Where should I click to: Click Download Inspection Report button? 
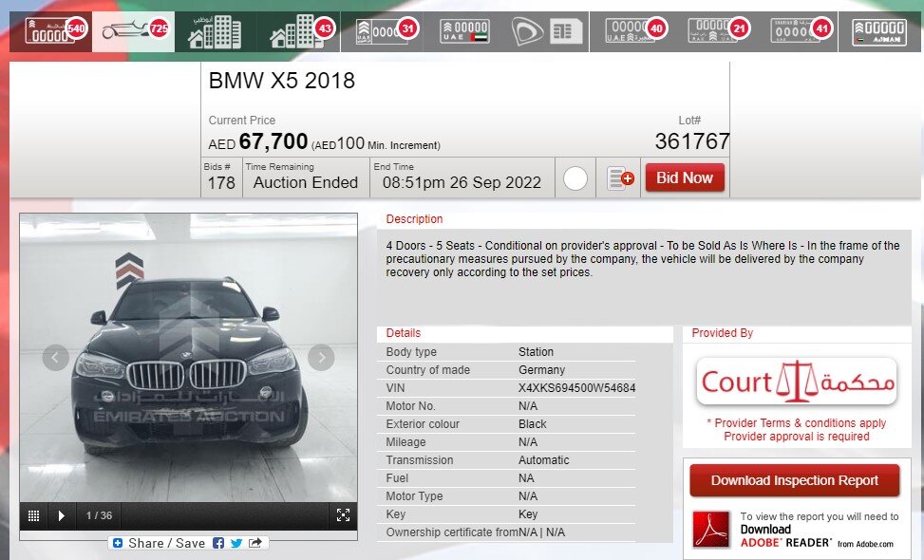coord(794,480)
